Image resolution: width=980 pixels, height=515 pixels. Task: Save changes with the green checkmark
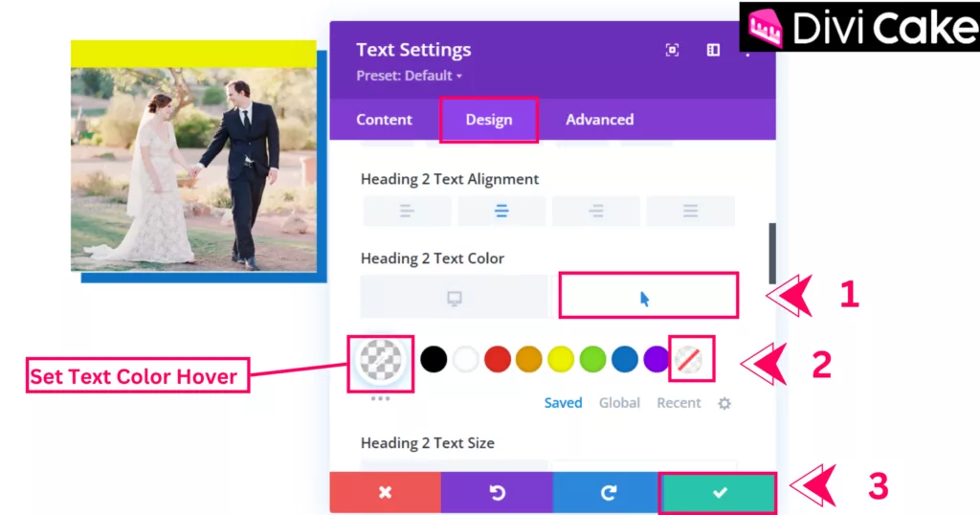719,492
